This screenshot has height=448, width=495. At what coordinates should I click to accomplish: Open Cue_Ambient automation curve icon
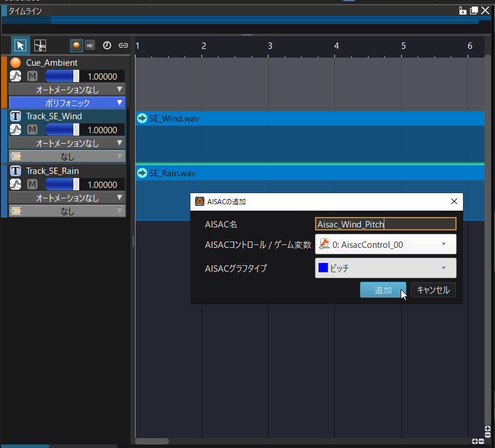[16, 76]
